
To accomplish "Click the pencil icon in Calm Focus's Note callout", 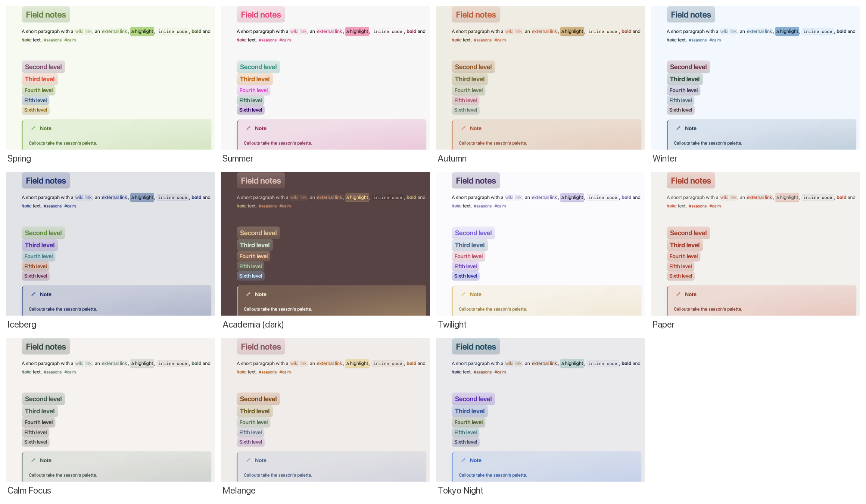I will coord(33,460).
